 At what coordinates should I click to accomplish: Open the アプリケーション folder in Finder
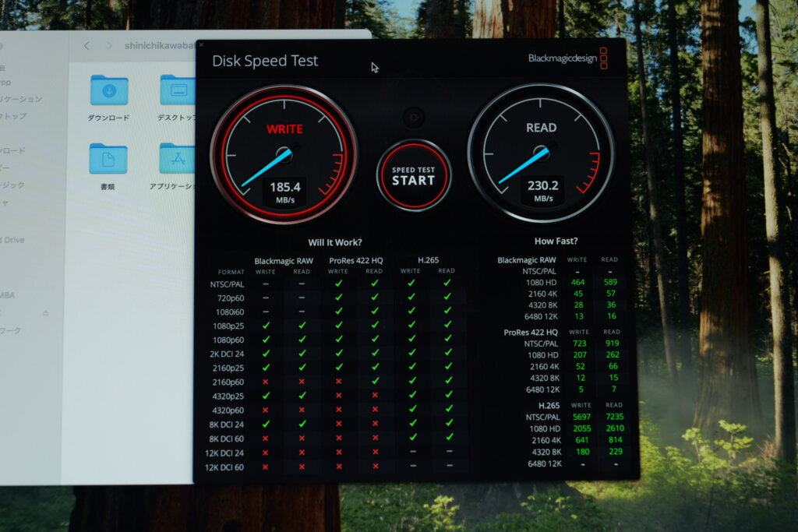point(172,167)
